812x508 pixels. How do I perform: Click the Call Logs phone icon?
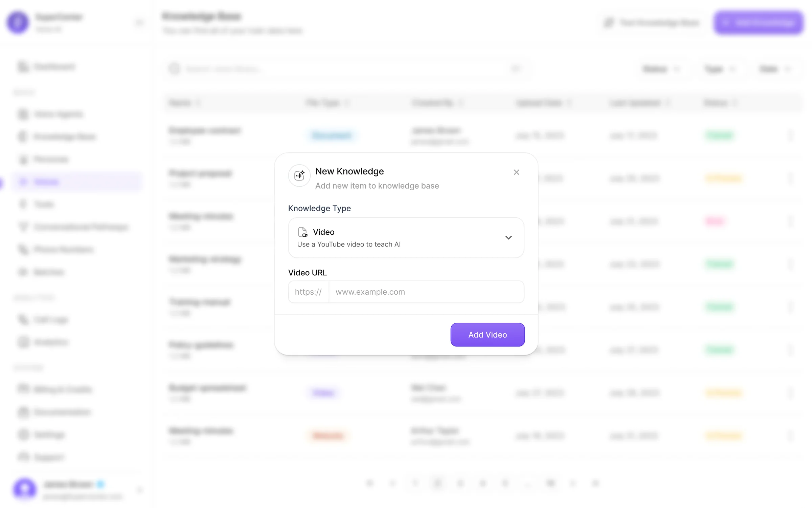coord(23,320)
